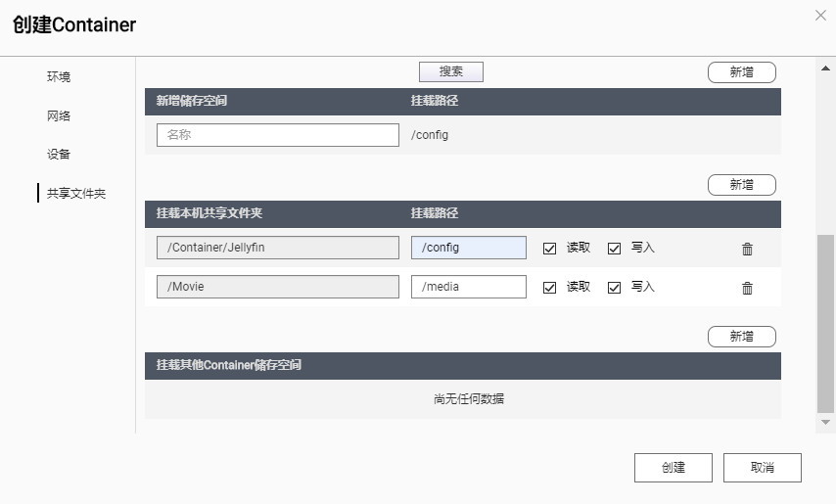The width and height of the screenshot is (836, 504).
Task: Click 新增 above 挂载其他Container储存空间 table
Action: click(742, 337)
